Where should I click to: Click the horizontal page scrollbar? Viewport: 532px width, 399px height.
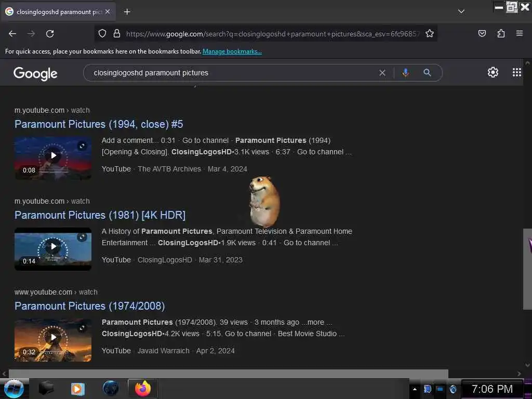coord(229,374)
